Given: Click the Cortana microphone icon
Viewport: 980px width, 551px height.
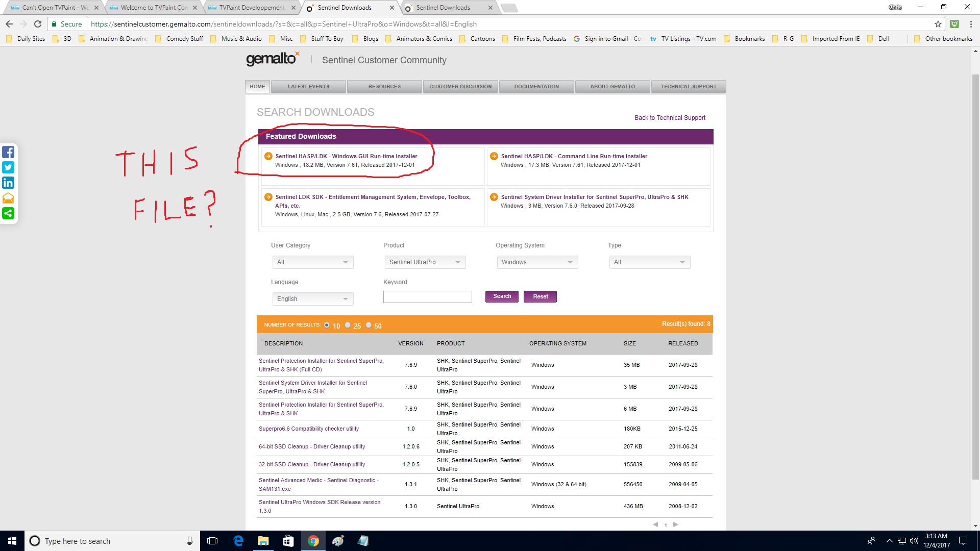Looking at the screenshot, I should 189,541.
